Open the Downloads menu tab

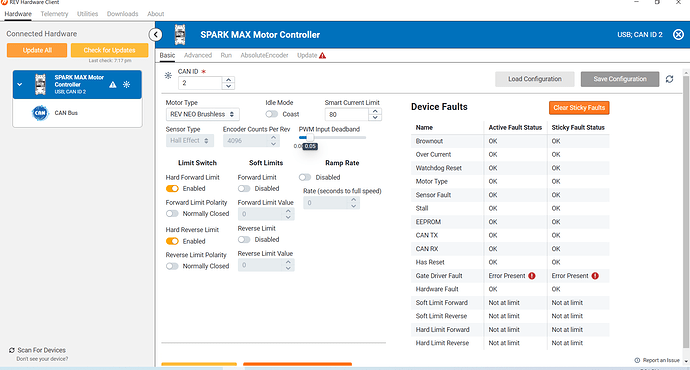[122, 14]
